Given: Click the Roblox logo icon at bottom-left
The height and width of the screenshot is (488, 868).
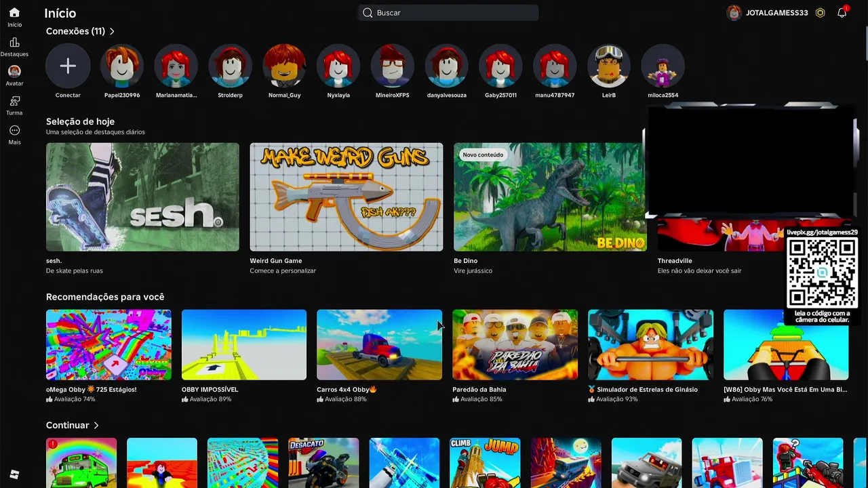Looking at the screenshot, I should (14, 474).
